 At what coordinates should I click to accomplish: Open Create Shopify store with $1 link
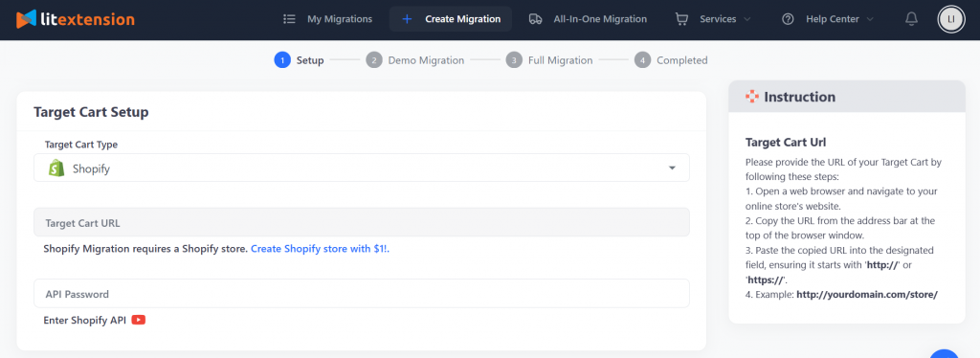pos(320,249)
